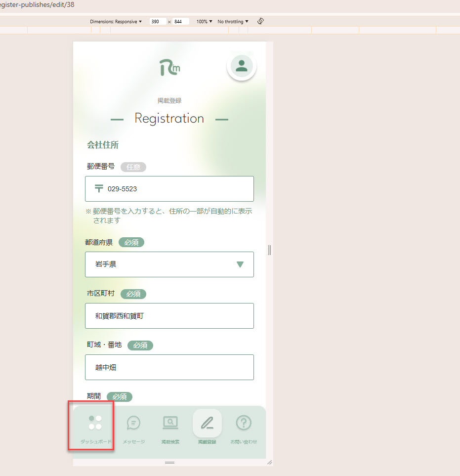Click the viewport height field showing 844
The width and height of the screenshot is (460, 476).
181,22
